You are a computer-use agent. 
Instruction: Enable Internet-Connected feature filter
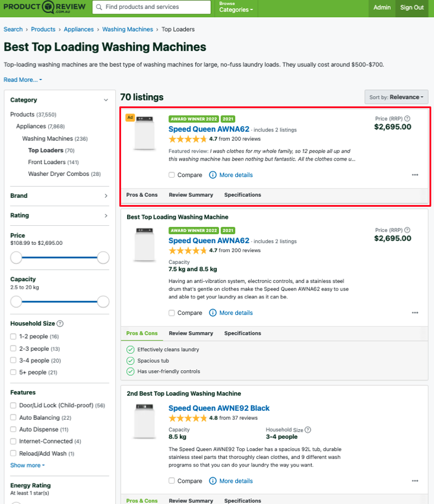point(13,441)
